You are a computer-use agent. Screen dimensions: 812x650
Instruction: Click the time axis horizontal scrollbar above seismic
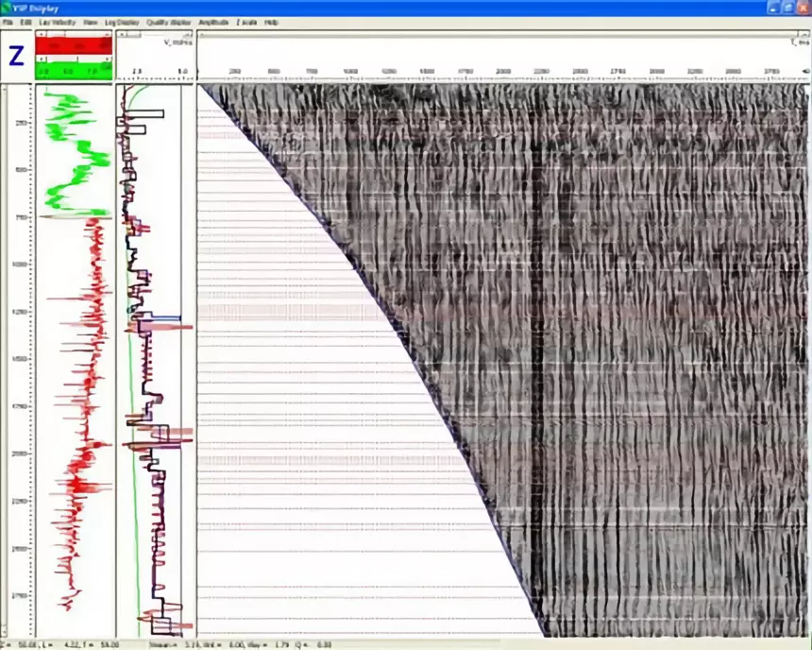[501, 35]
